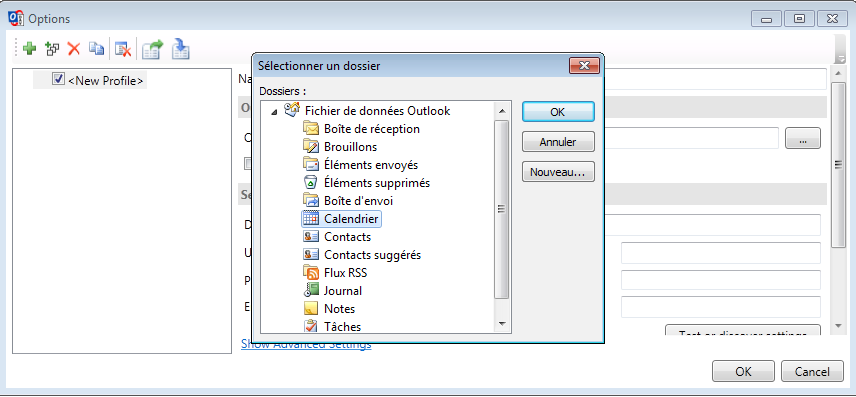Click the table with red X icon
This screenshot has width=856, height=397.
123,49
